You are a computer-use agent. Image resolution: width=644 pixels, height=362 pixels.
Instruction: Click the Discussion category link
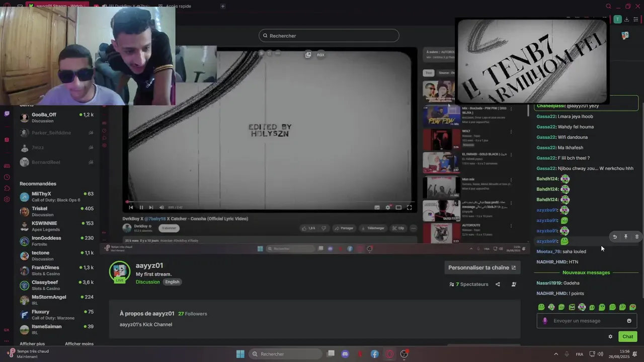147,282
